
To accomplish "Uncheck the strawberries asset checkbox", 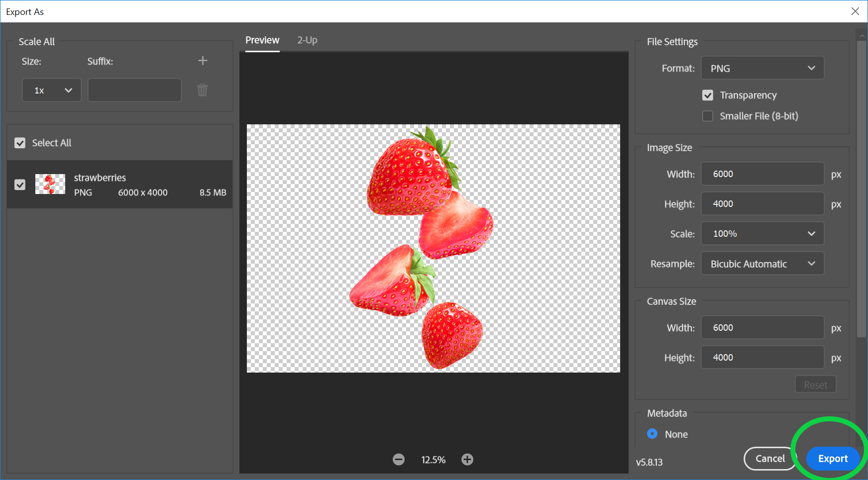I will pos(20,185).
